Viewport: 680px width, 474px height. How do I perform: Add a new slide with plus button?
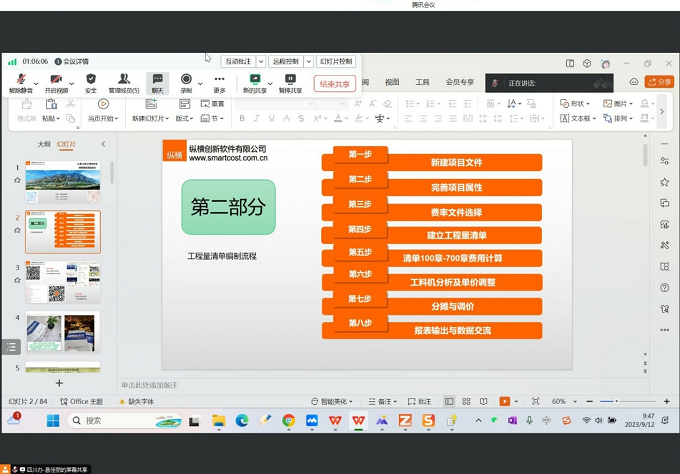pyautogui.click(x=59, y=383)
